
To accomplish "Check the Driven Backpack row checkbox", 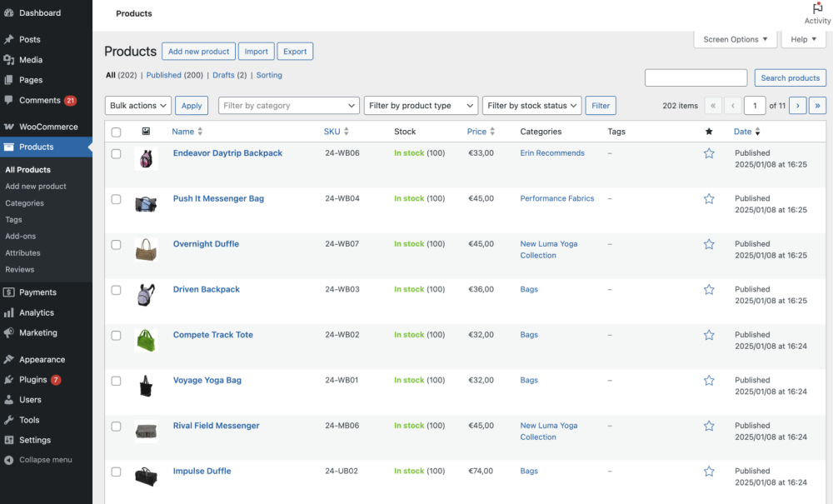I will [116, 290].
